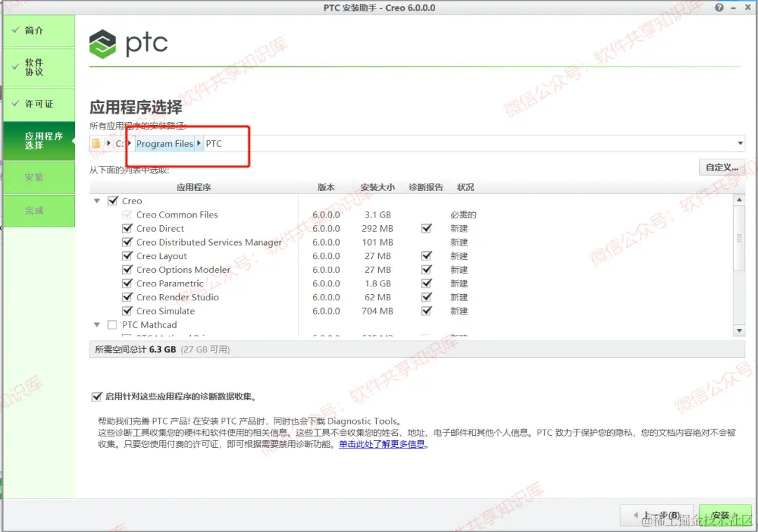This screenshot has height=532, width=758.
Task: Click 1.8 GB size for Creo Parametric
Action: [x=378, y=283]
